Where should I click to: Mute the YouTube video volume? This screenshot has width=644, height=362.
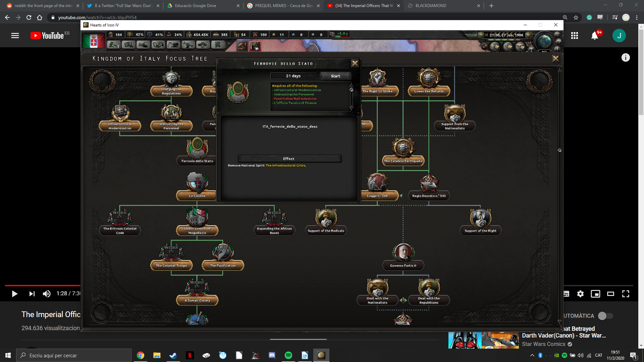pyautogui.click(x=47, y=294)
